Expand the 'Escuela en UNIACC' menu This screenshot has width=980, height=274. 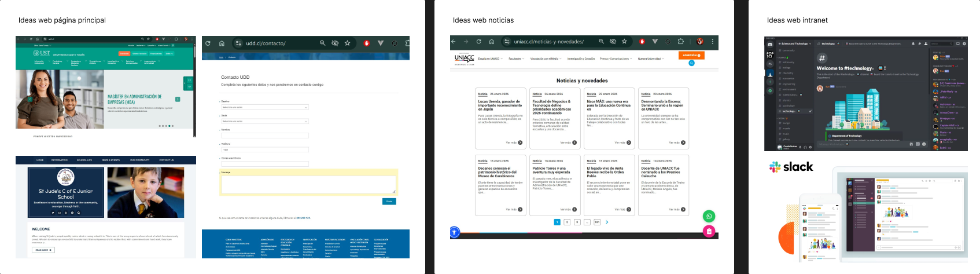[x=490, y=59]
